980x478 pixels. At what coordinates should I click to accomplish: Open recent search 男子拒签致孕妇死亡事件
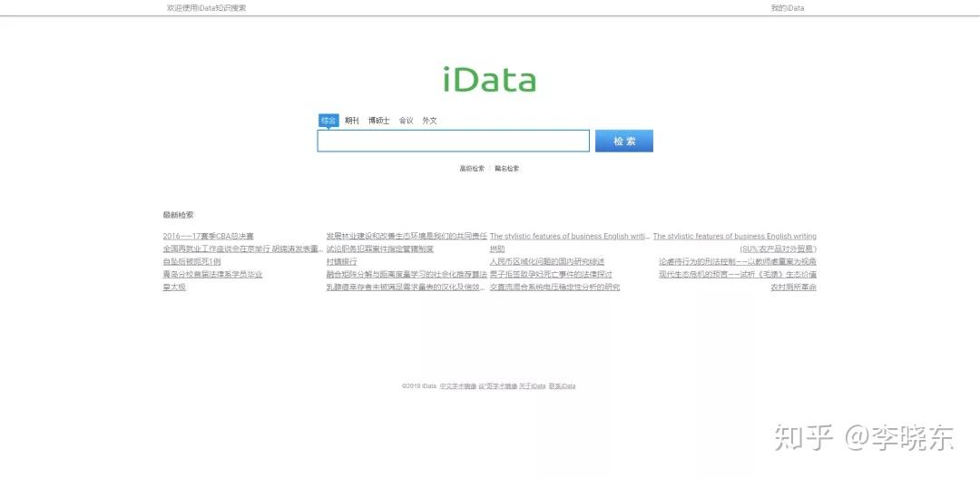coord(551,274)
